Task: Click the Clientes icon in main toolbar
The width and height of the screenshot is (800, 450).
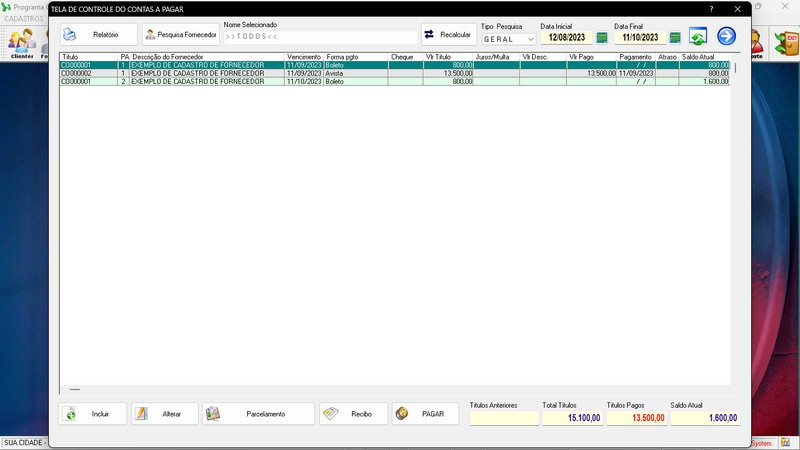Action: (x=22, y=43)
